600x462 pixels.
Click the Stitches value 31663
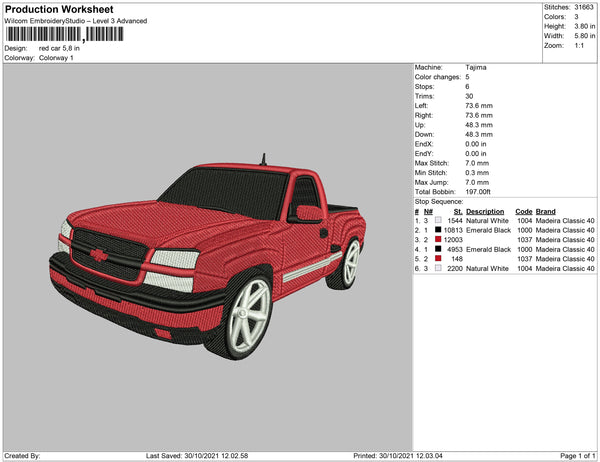(584, 7)
